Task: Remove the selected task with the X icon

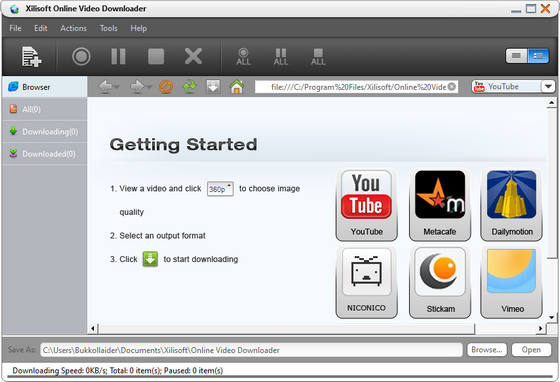Action: (193, 56)
